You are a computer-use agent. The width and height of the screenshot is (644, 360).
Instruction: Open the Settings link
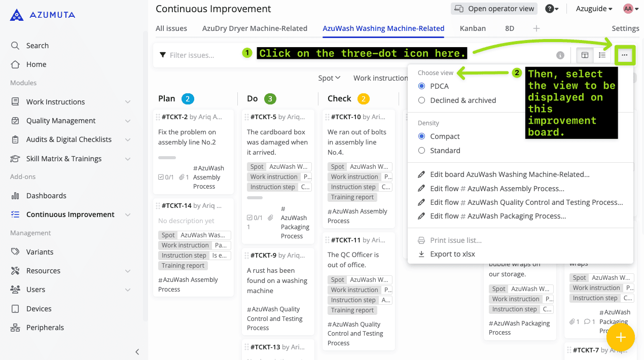point(625,28)
